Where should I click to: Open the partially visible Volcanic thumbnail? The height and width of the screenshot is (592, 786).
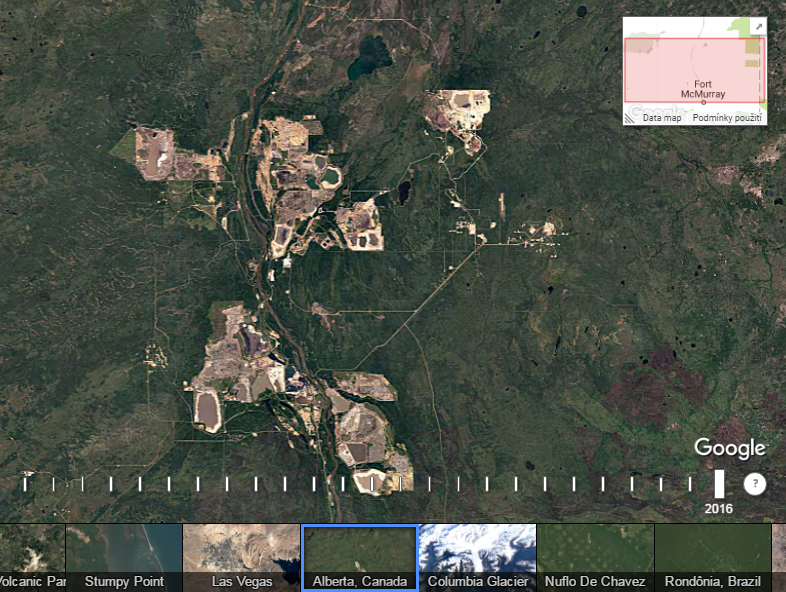[32, 557]
